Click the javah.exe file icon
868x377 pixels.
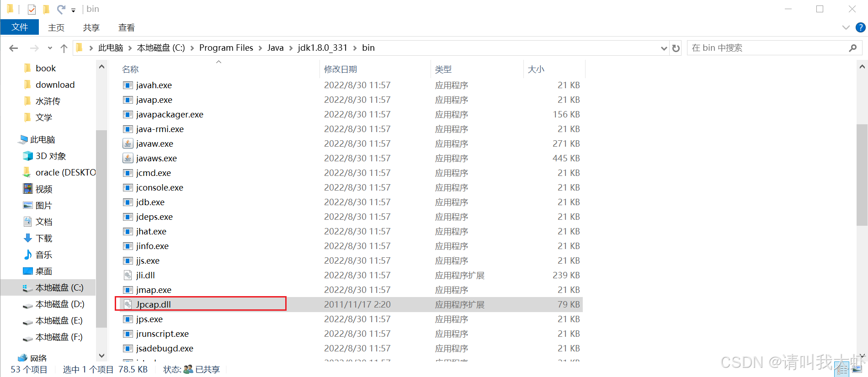pyautogui.click(x=128, y=85)
